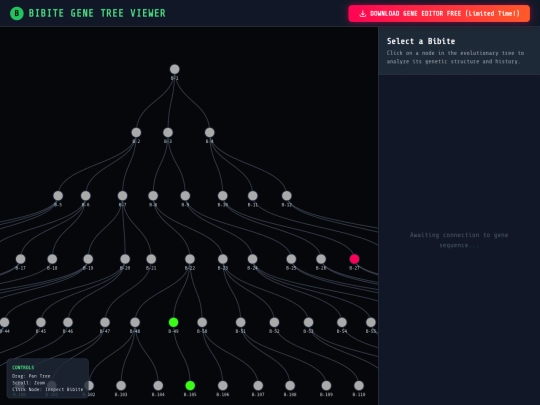Open node B-53
This screenshot has width=540, height=405.
309,322
